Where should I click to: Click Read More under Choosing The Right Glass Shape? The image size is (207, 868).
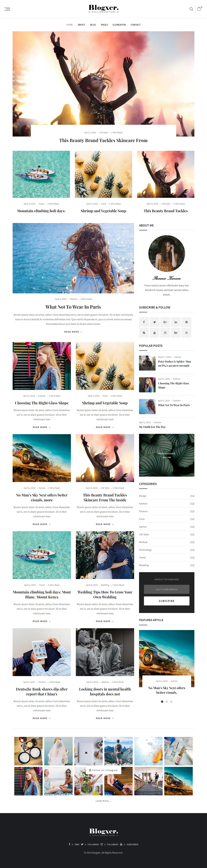pyautogui.click(x=41, y=427)
